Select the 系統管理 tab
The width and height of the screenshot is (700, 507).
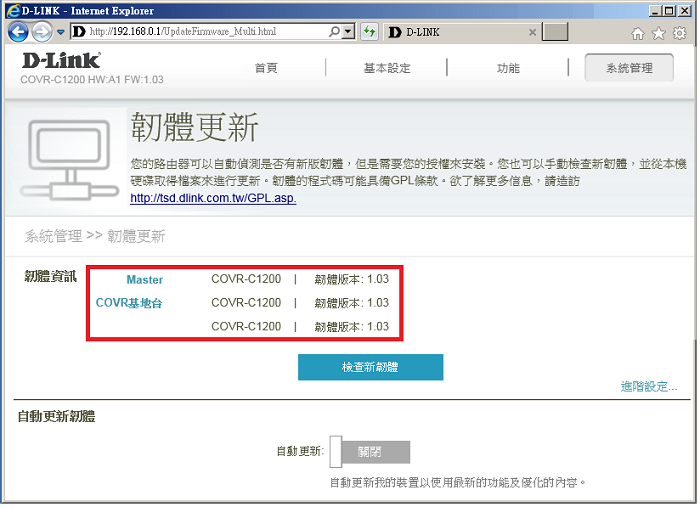(x=629, y=68)
